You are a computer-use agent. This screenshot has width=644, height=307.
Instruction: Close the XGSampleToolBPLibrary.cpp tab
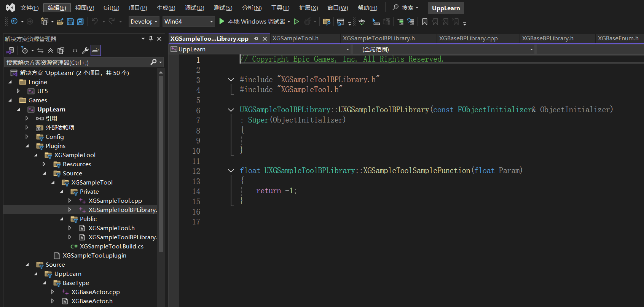pos(265,39)
